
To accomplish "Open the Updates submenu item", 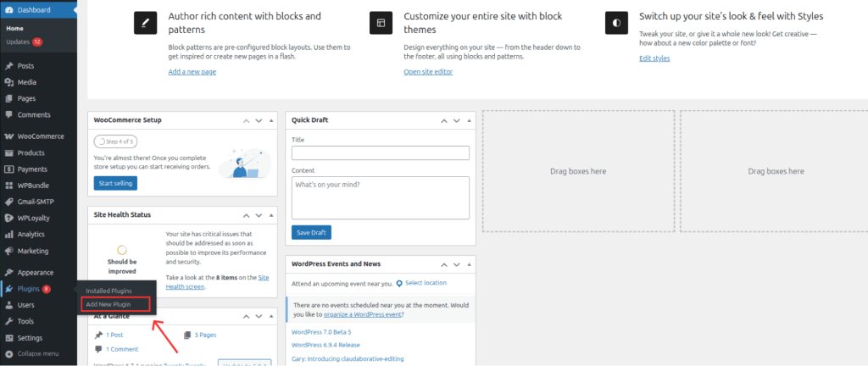I will pos(18,42).
